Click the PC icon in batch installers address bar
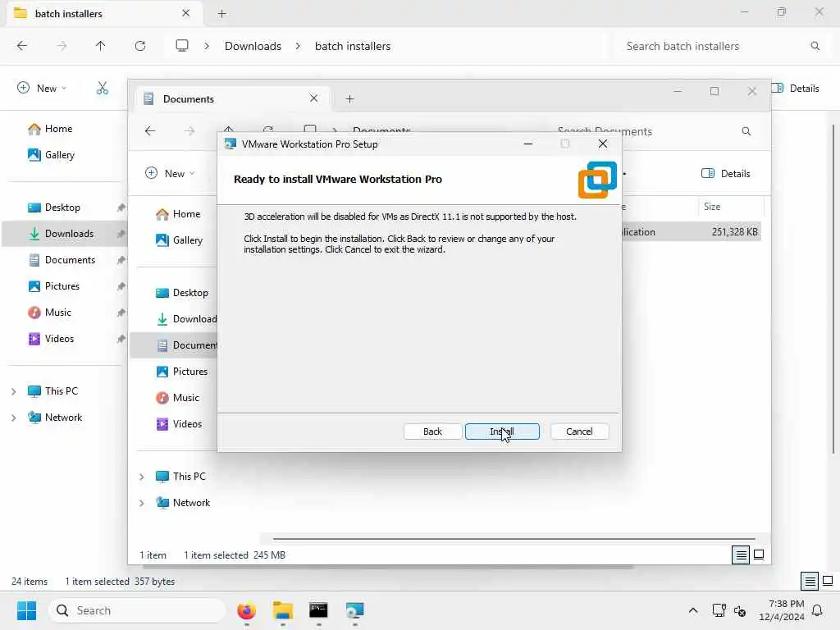The height and width of the screenshot is (630, 840). click(182, 46)
